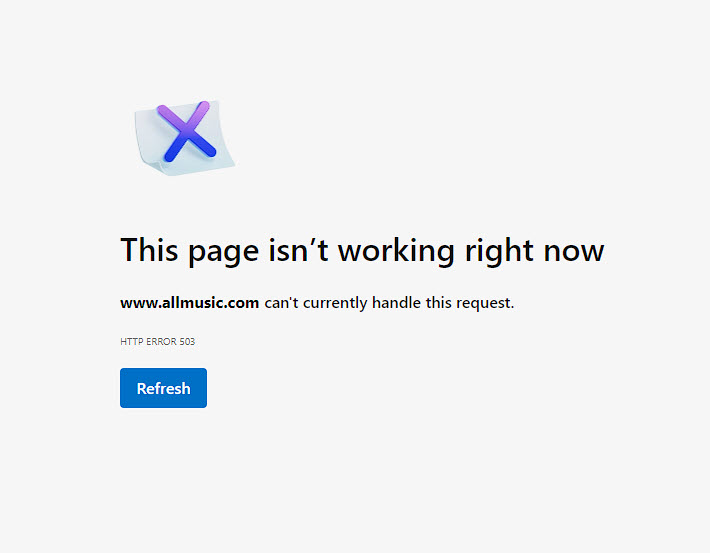Click the word "ERROR" in the error line
710x553 pixels.
pos(161,341)
